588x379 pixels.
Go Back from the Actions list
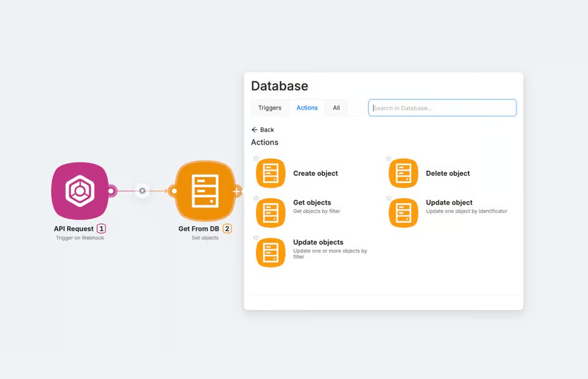click(x=263, y=130)
